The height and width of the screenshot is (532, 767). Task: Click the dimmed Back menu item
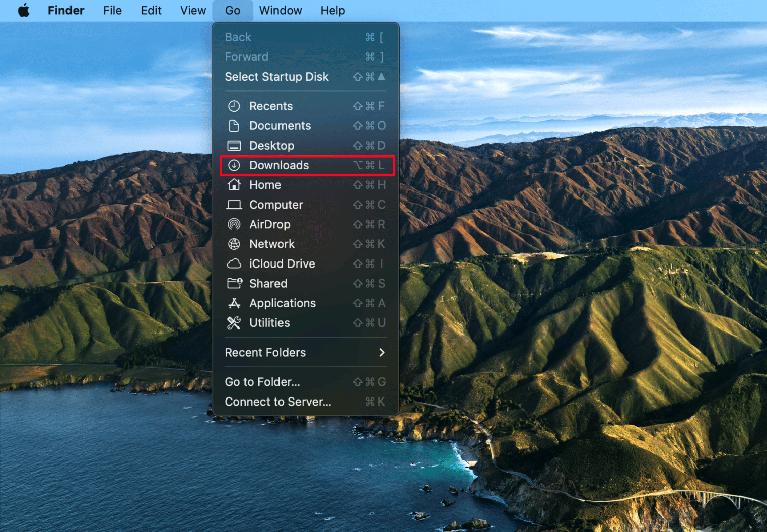coord(306,37)
